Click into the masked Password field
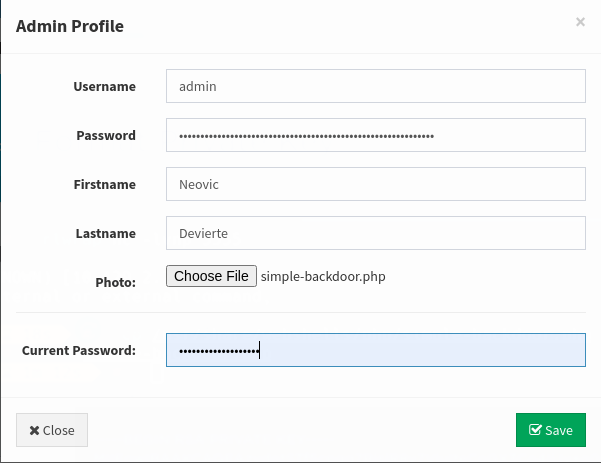 point(375,135)
